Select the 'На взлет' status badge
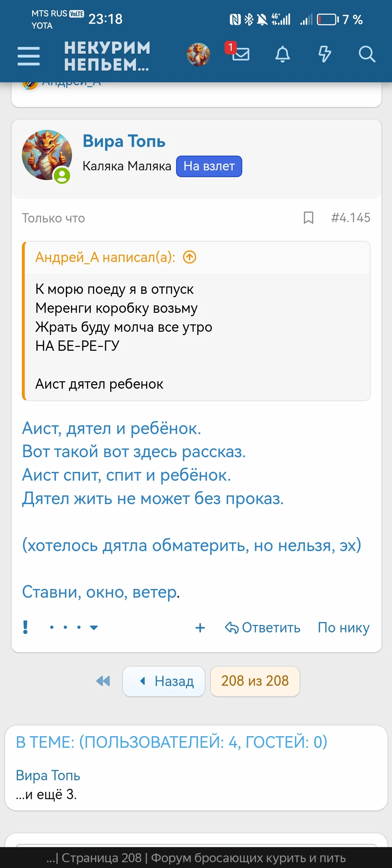Screen dimensions: 392x868 209,166
